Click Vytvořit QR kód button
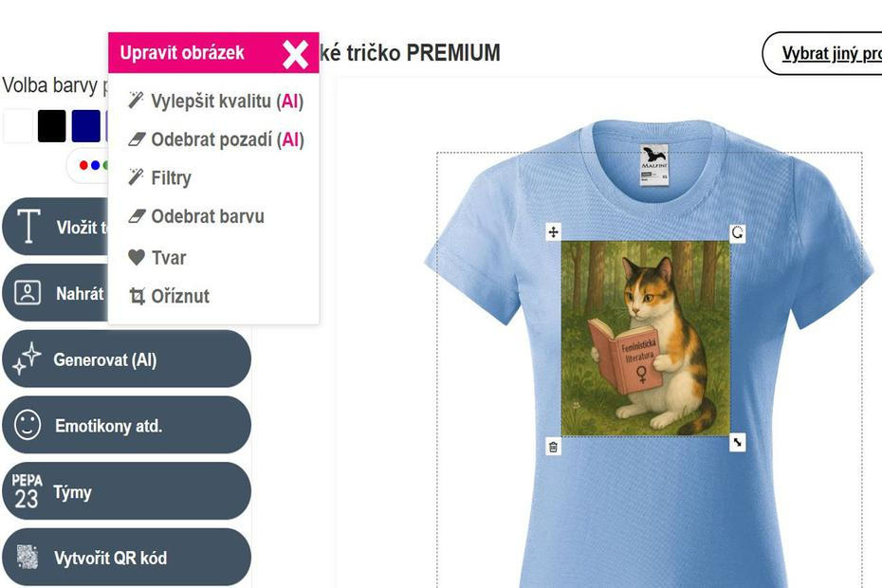Image resolution: width=882 pixels, height=588 pixels. coord(126,557)
